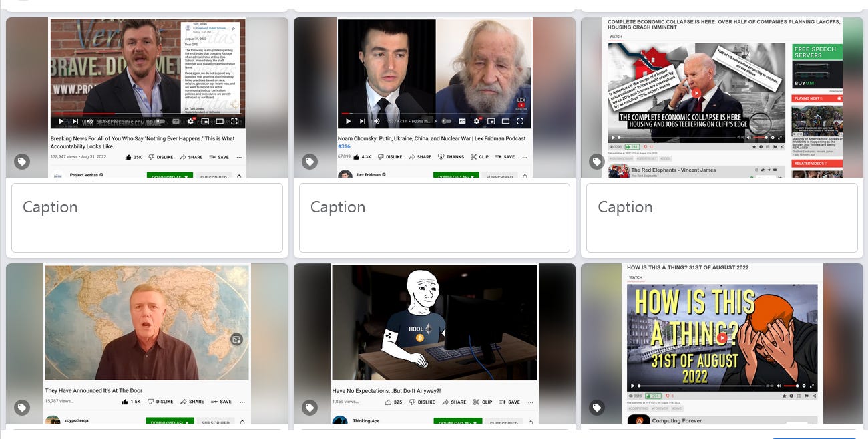Click Clip scissors under Lex Fridman video
Image resolution: width=868 pixels, height=439 pixels.
coord(479,157)
